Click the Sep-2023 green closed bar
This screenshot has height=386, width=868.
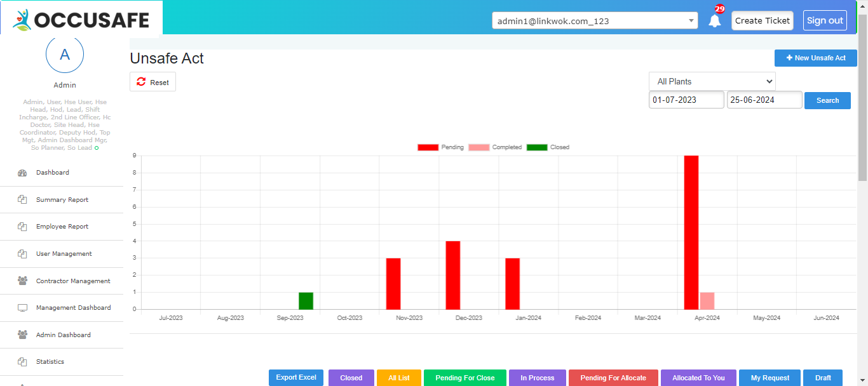[306, 301]
